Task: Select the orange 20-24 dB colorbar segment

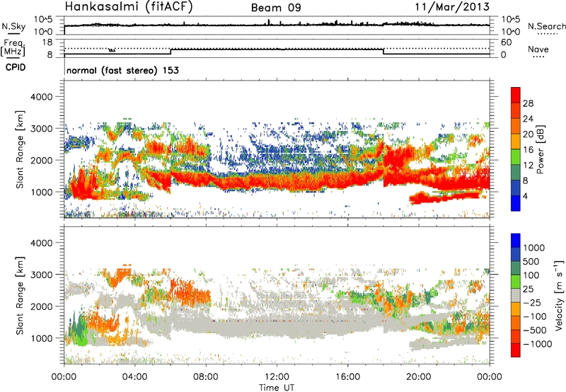Action: (x=516, y=126)
